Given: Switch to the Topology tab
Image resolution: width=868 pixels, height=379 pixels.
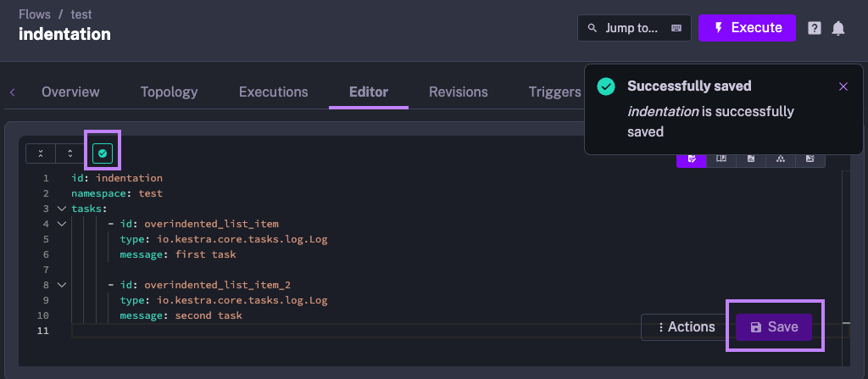Looking at the screenshot, I should 169,92.
